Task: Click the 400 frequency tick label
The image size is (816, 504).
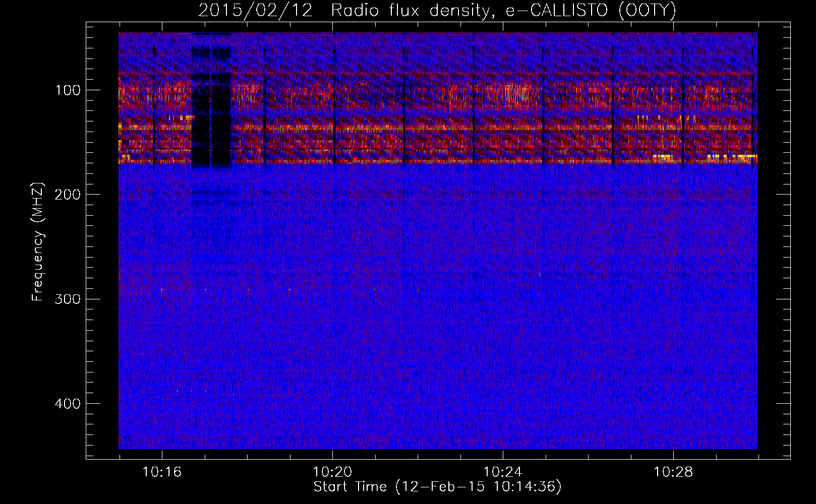Action: pyautogui.click(x=68, y=404)
